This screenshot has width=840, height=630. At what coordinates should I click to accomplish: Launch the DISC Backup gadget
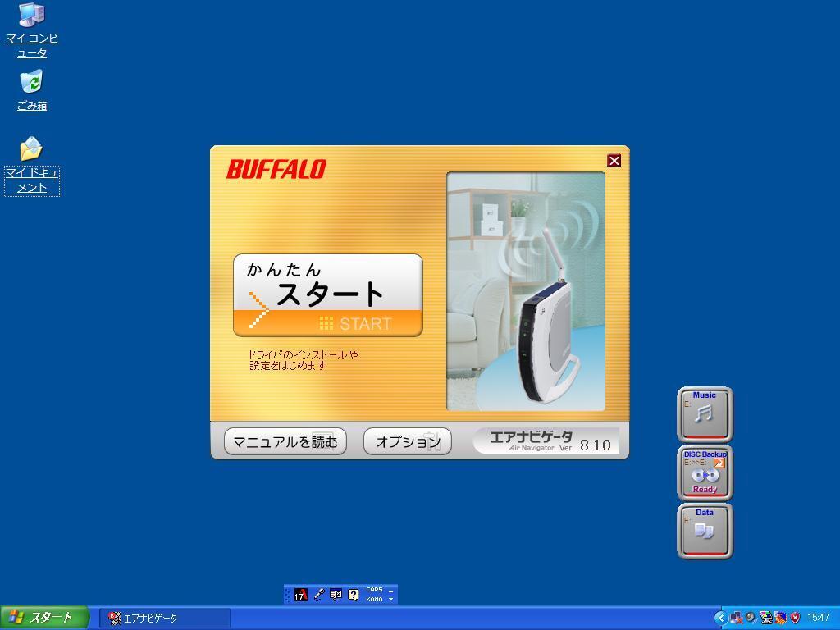coord(704,472)
